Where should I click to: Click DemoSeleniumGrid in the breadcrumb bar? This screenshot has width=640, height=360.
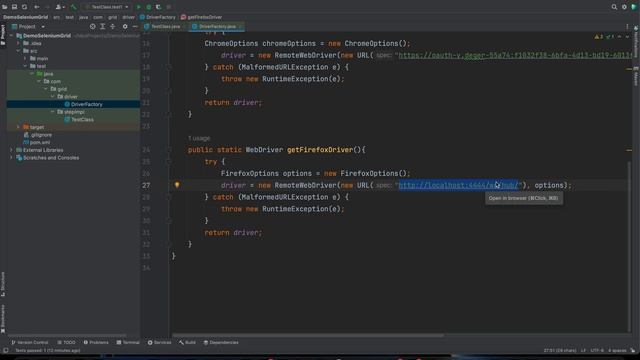coord(26,17)
